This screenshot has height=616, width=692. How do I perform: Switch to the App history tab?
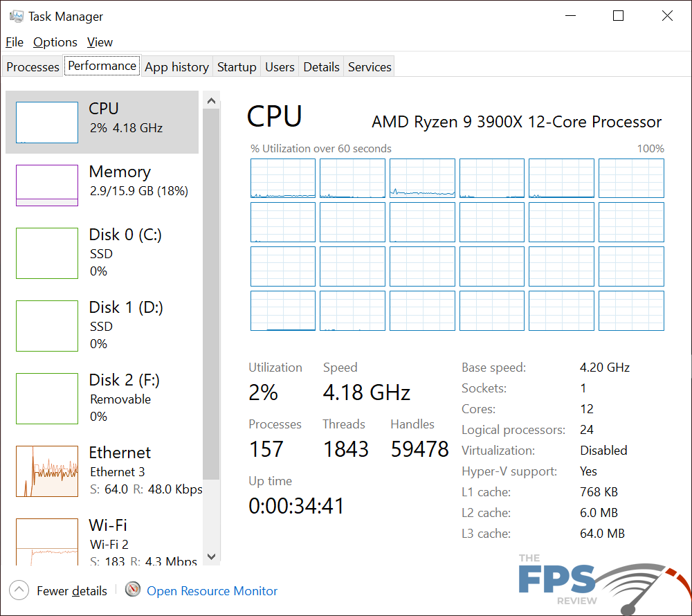(x=176, y=66)
